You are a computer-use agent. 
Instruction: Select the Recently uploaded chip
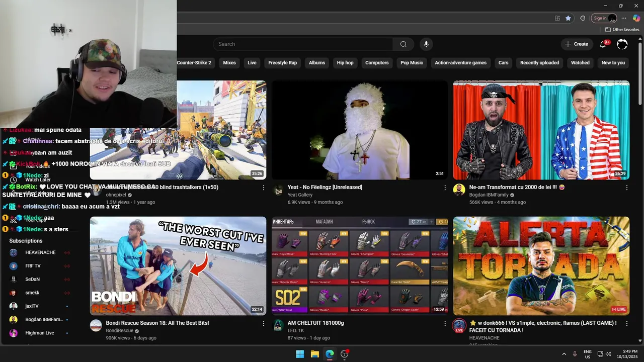(x=539, y=63)
